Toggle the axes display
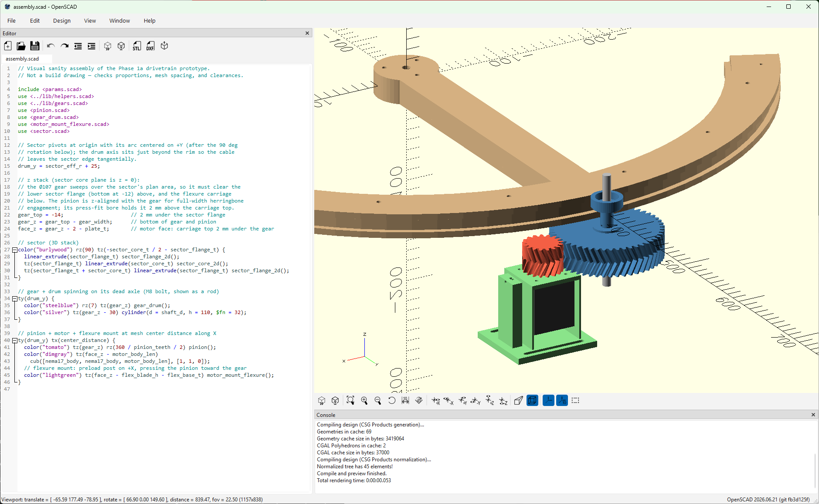 548,401
